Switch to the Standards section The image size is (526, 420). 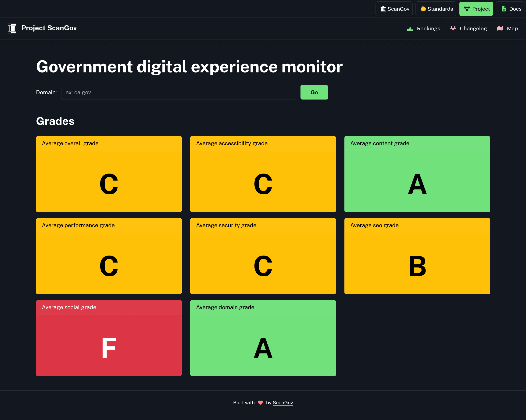(x=436, y=9)
